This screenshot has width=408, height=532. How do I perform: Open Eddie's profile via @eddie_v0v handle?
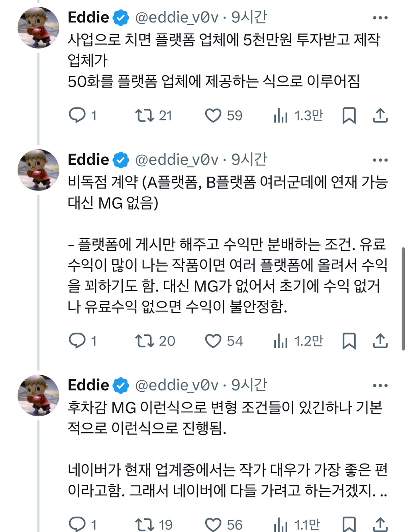point(177,17)
